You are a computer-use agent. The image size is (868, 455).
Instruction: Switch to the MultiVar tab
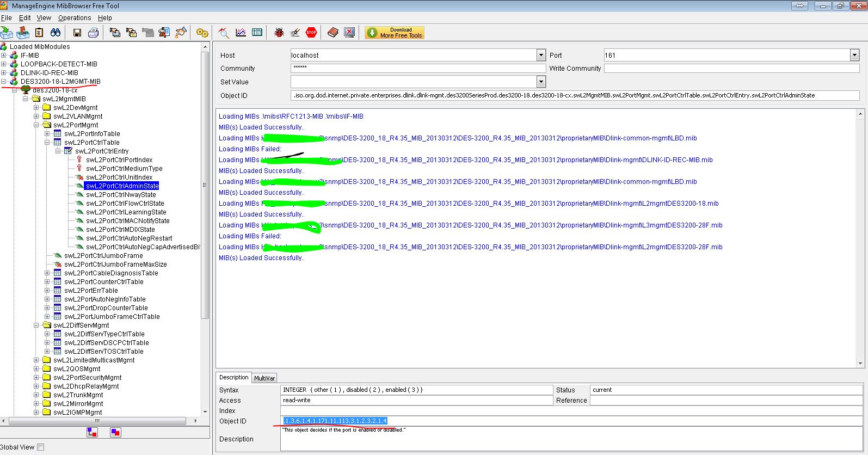point(264,378)
